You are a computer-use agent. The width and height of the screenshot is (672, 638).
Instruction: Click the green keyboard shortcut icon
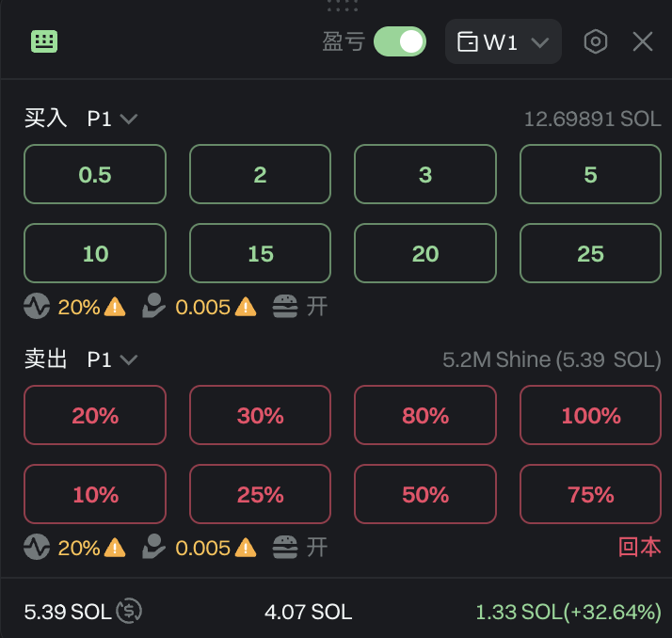point(44,41)
